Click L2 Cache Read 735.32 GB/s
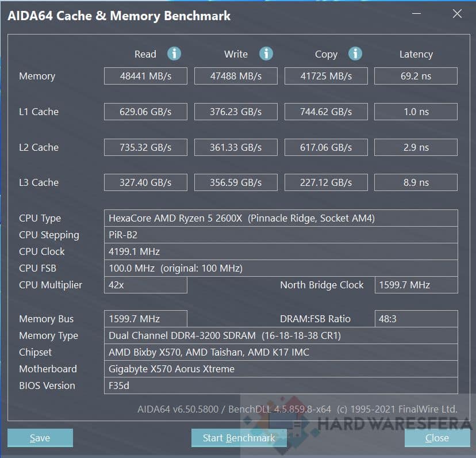476x458 pixels. click(145, 147)
